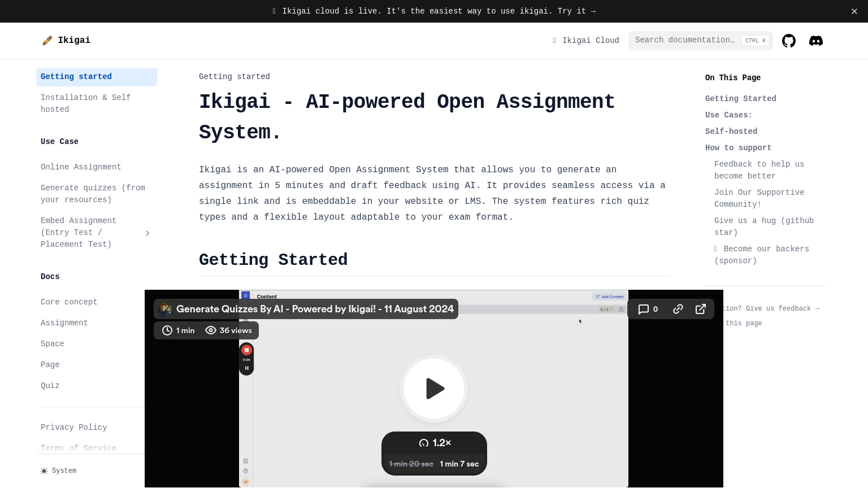The image size is (868, 488).
Task: Go to Core concept docs
Action: click(x=69, y=302)
